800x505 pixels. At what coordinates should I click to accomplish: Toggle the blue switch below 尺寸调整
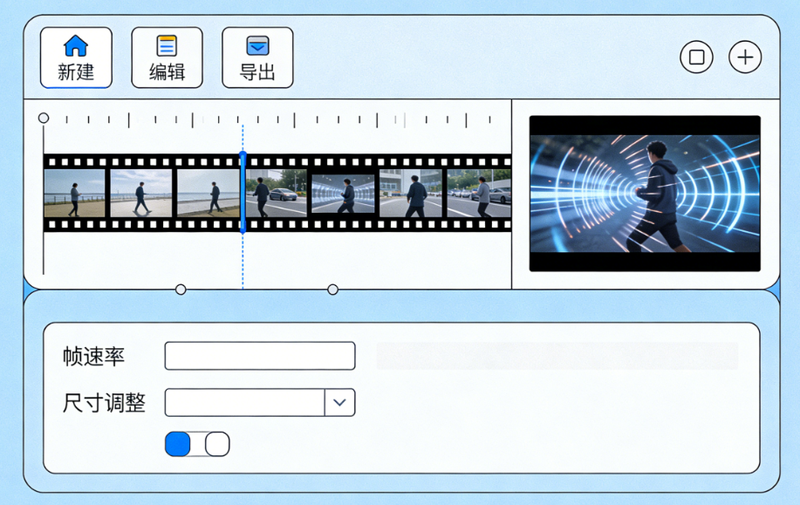pos(197,444)
